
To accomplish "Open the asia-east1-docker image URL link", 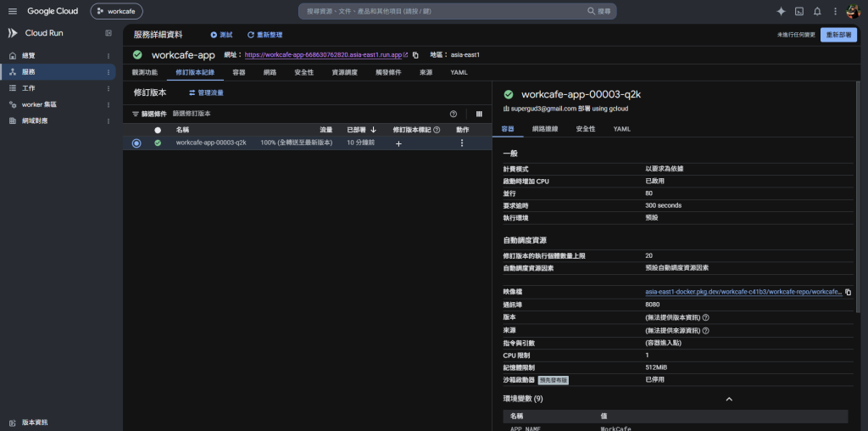I will 743,292.
